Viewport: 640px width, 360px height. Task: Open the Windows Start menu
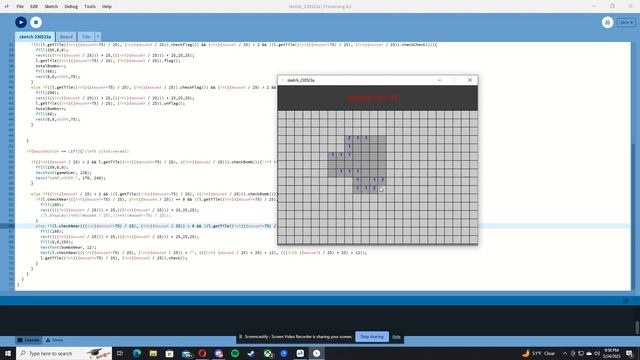coord(8,353)
